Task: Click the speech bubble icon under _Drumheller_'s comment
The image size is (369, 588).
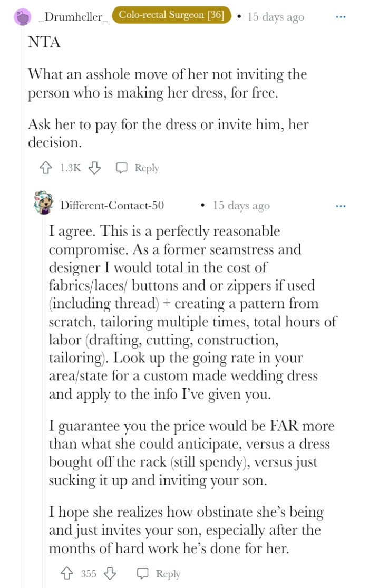Action: (122, 168)
